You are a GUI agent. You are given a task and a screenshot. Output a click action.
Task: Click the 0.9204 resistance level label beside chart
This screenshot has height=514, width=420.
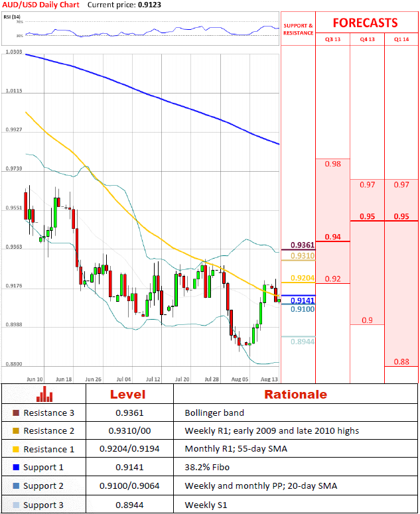(303, 278)
